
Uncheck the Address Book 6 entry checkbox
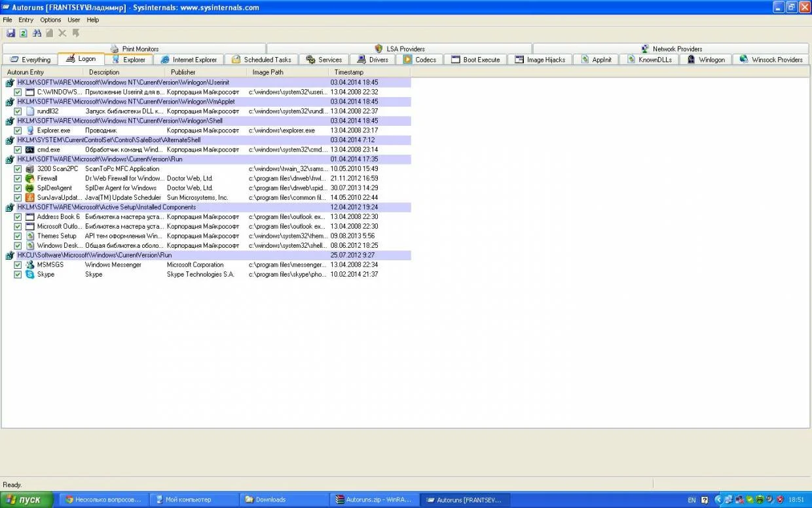(x=18, y=217)
